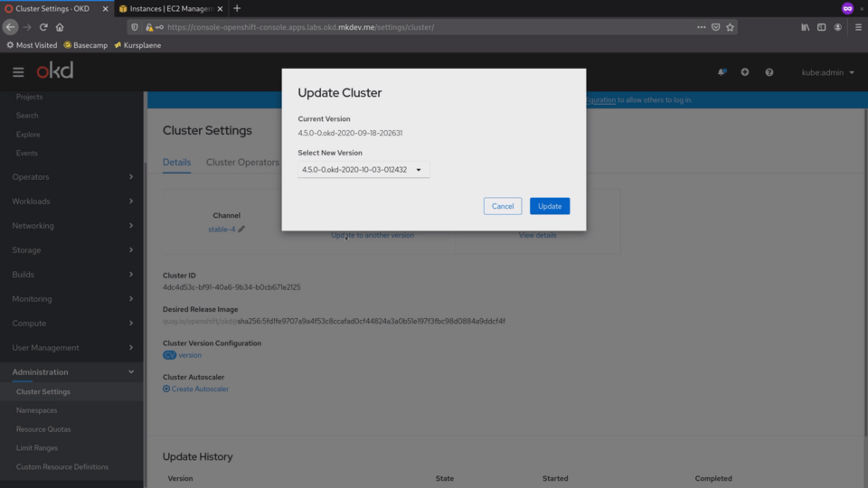This screenshot has width=868, height=488.
Task: Save page to Pocket icon
Action: pyautogui.click(x=716, y=26)
